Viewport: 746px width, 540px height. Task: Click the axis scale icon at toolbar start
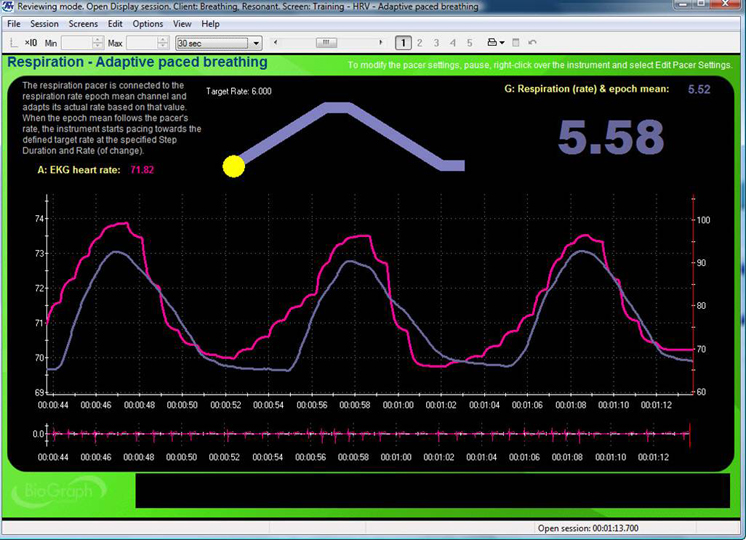pyautogui.click(x=13, y=43)
